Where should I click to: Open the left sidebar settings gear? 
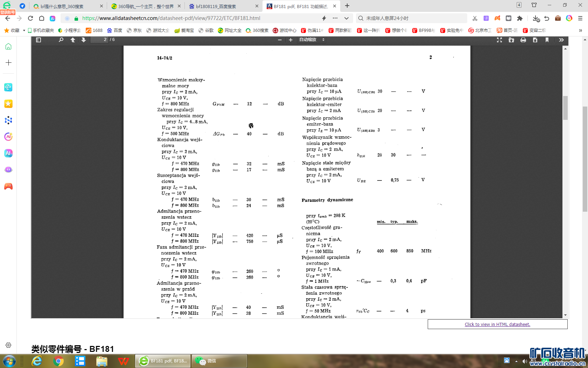(8, 345)
